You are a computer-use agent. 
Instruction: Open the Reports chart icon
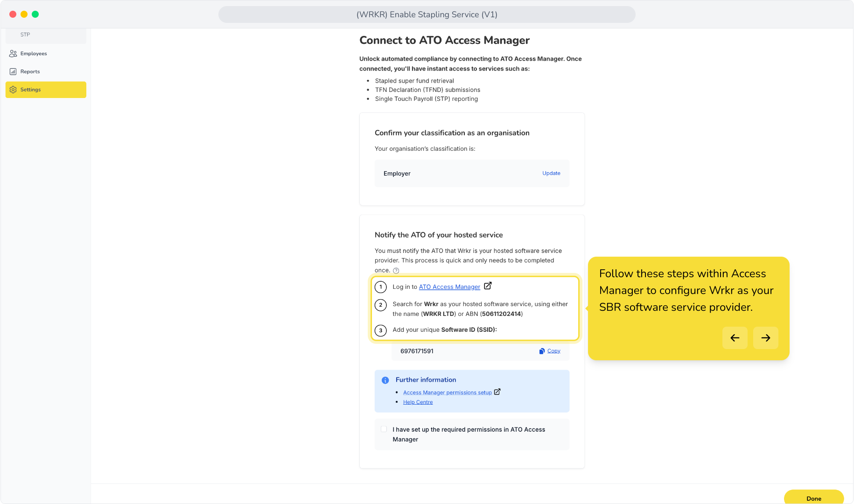(13, 72)
